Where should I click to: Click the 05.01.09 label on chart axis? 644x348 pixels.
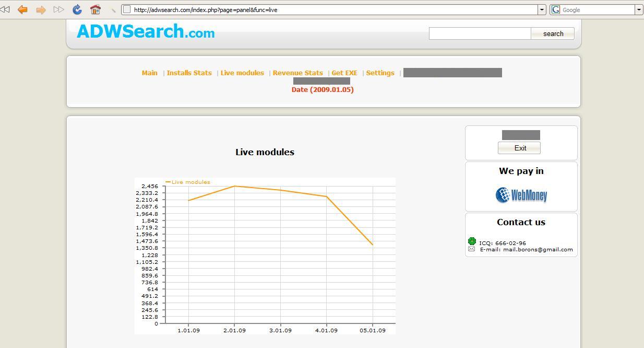pyautogui.click(x=373, y=330)
